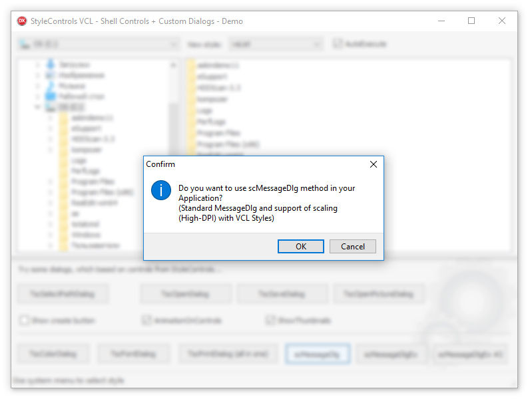Click the top folder icon in the right file list
This screenshot has height=399, width=532.
192,65
